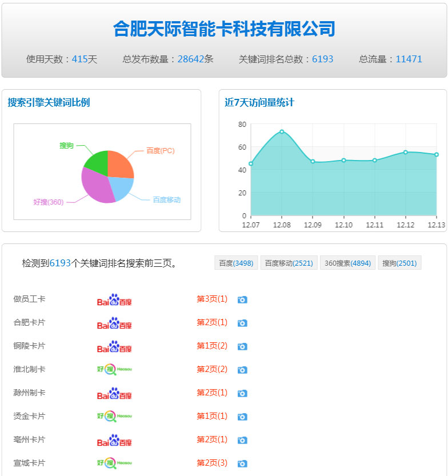Screen dimensions: 448x476
Task: Click camera icon in 亳州卡片 row
Action: [242, 440]
